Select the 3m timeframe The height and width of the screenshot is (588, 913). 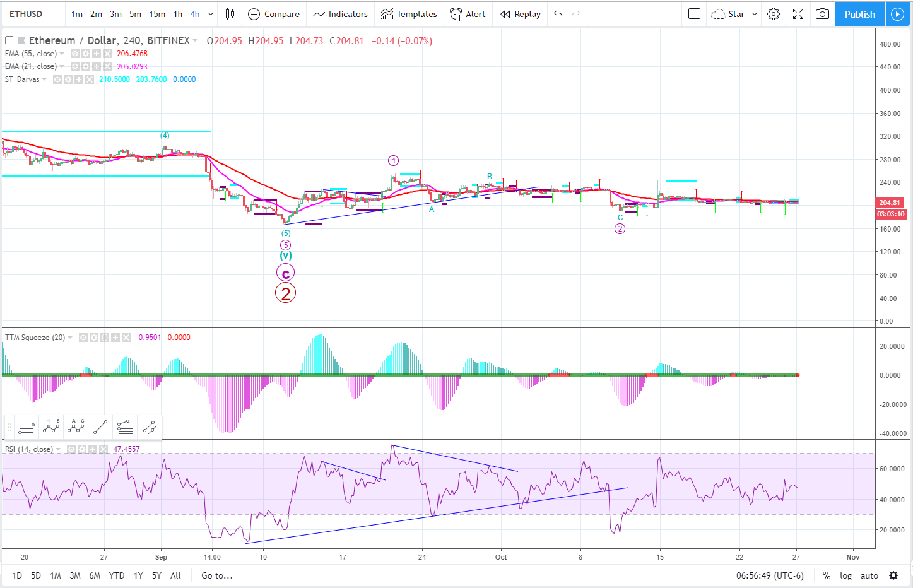[x=115, y=14]
